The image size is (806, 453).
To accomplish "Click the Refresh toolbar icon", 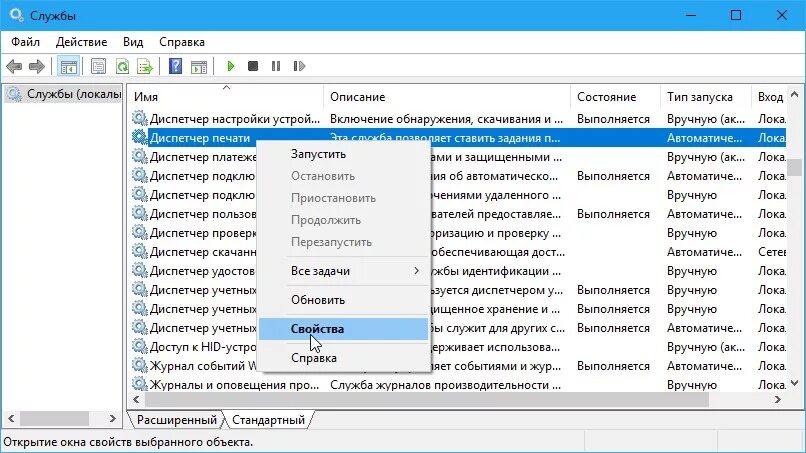I will point(122,66).
